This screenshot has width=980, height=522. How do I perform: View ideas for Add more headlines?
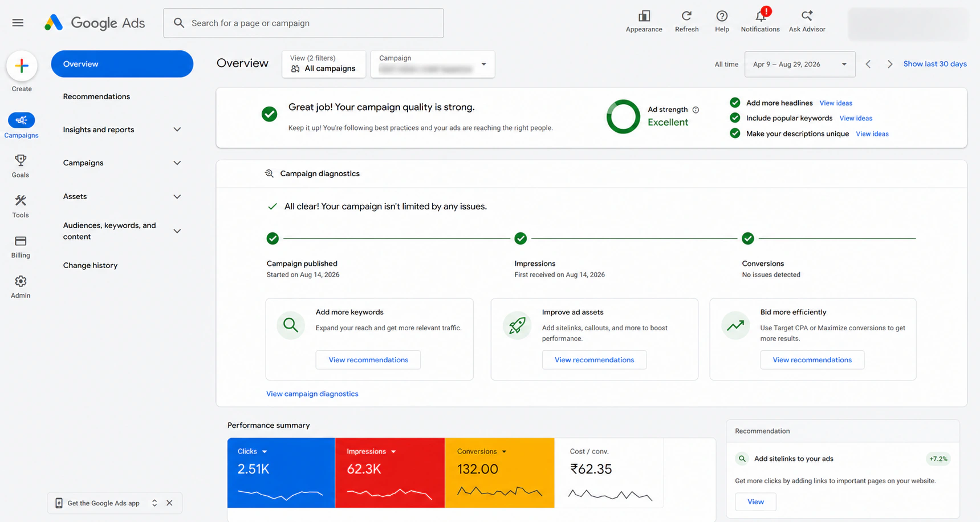point(836,103)
